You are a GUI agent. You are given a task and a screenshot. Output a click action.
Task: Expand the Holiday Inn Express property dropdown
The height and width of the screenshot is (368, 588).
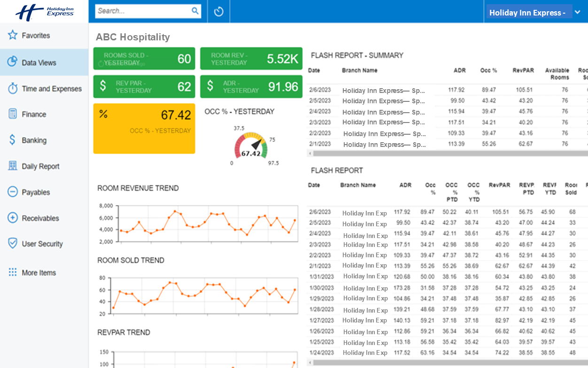point(578,13)
